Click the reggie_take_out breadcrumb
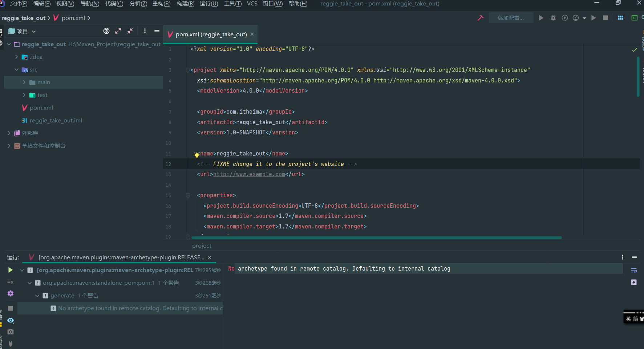 point(24,18)
